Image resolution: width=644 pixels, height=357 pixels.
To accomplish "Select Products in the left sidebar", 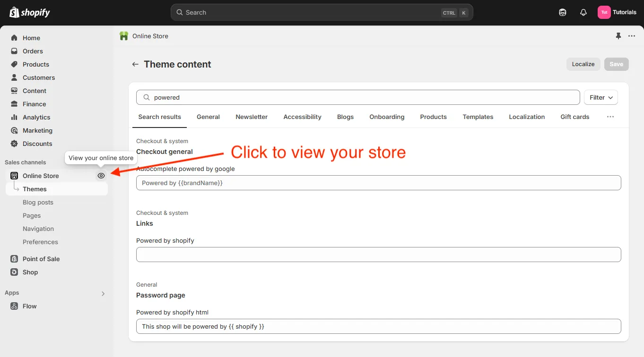I will 35,64.
